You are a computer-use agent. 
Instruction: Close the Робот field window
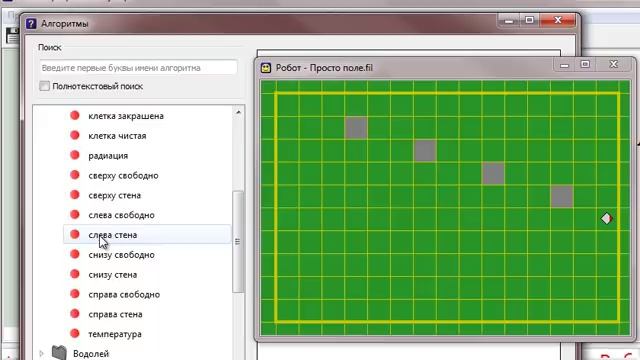click(x=614, y=65)
